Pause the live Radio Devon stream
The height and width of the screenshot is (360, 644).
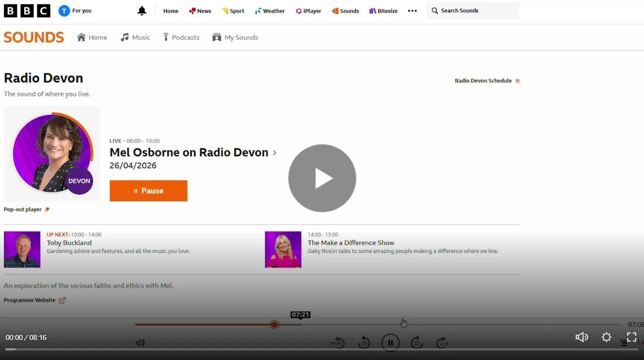(148, 191)
